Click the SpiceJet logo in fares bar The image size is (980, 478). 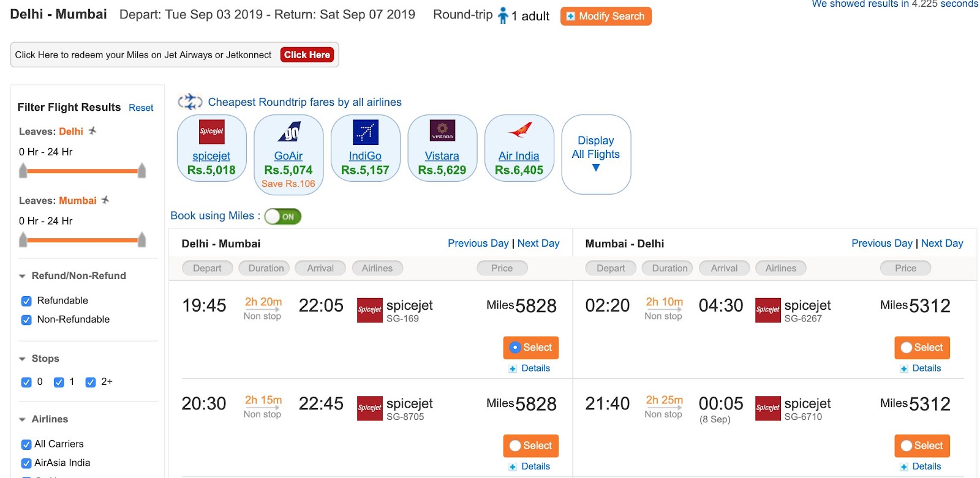point(211,132)
